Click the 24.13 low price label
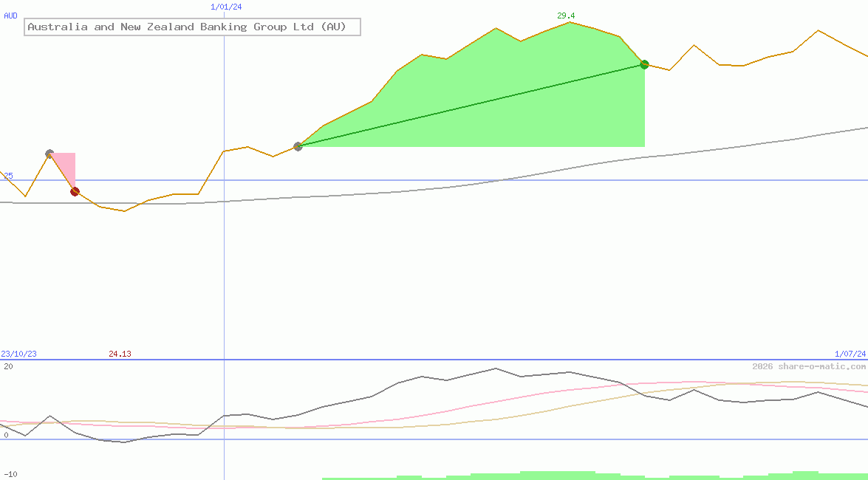 point(120,354)
